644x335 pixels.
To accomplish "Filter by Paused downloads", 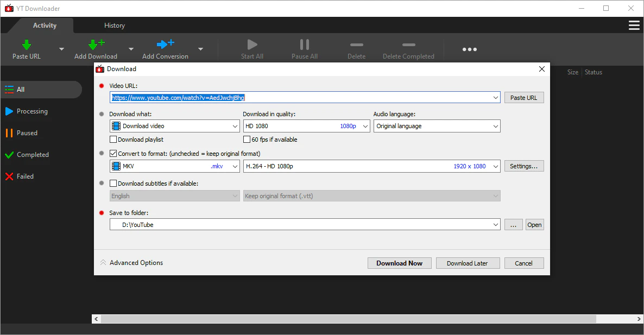I will tap(27, 133).
